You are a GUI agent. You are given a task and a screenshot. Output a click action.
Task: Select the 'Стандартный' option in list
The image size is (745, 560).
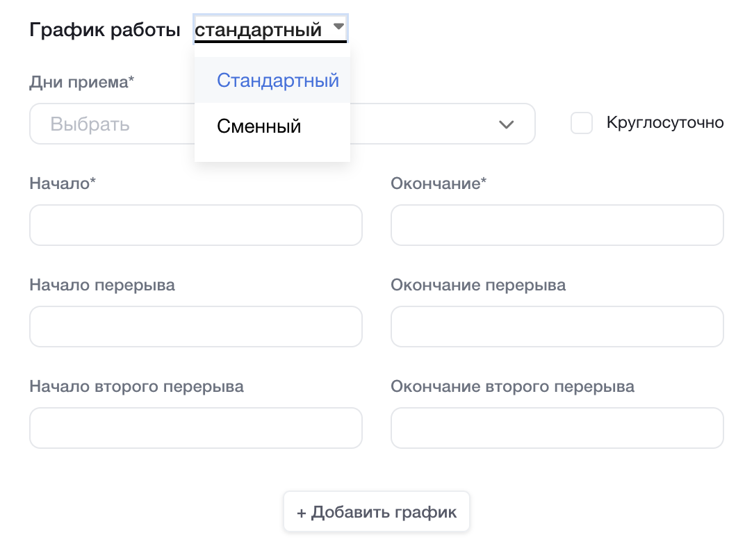tap(277, 81)
